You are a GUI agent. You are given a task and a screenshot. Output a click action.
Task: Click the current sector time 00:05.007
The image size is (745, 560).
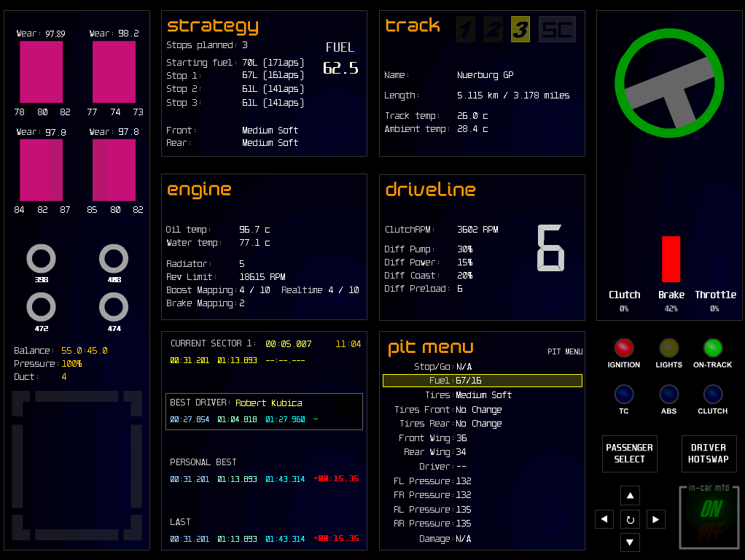(289, 343)
